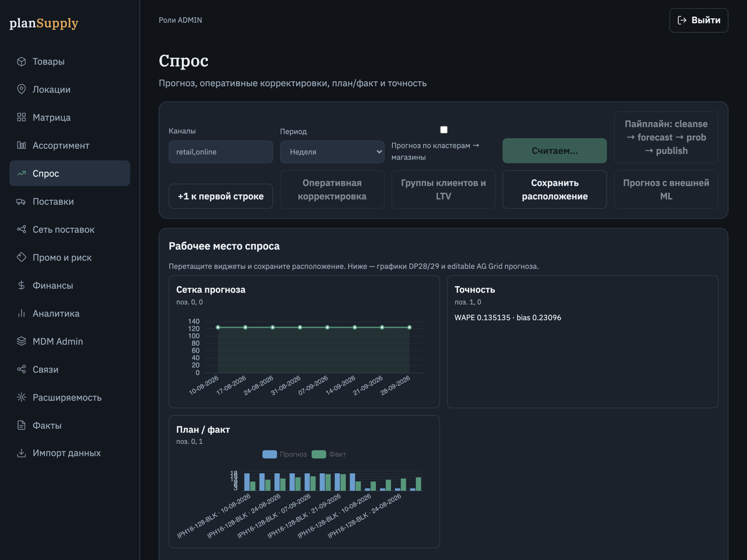Click +1 к первой строке button
Viewport: 747px width, 560px height.
pos(221,196)
